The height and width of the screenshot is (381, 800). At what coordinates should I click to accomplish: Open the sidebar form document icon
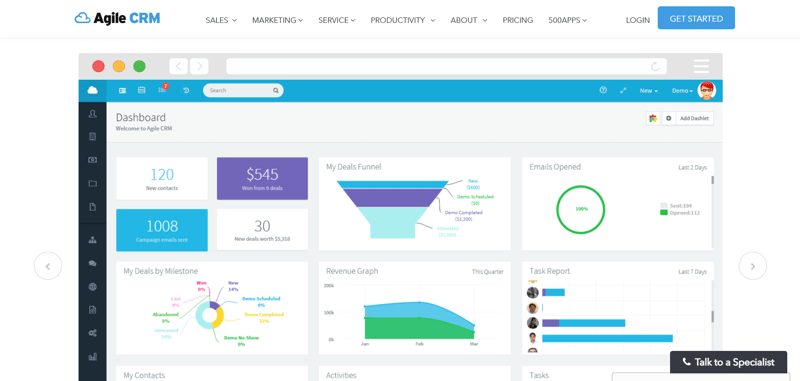click(92, 310)
